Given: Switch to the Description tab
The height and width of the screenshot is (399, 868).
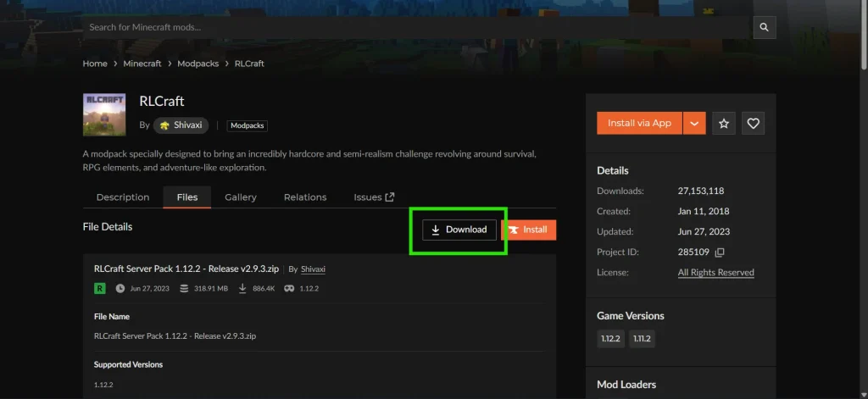Looking at the screenshot, I should pos(123,197).
